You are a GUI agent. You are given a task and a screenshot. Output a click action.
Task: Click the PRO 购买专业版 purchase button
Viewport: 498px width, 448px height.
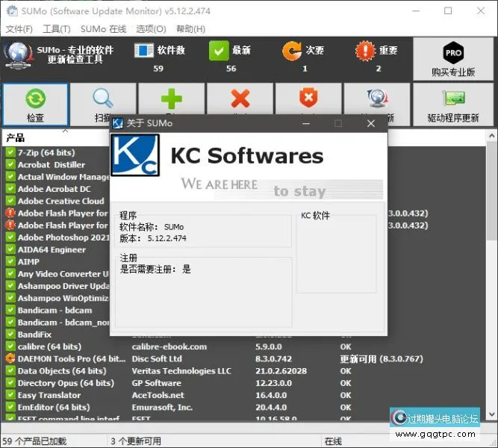[x=453, y=59]
